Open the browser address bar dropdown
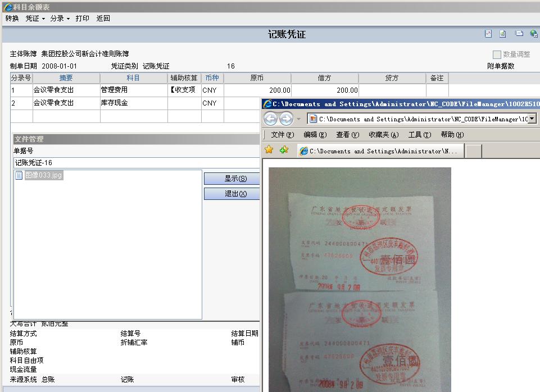The width and height of the screenshot is (540, 392). tap(532, 119)
